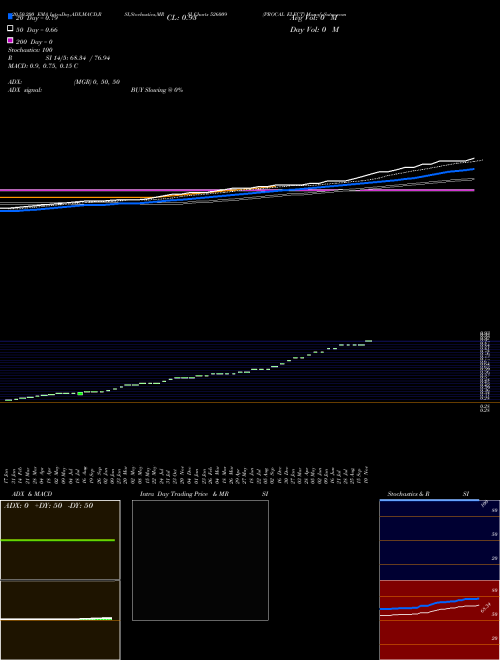500x660 pixels.
Task: Click the 'Day Vol: 0 M' label
Action: pyautogui.click(x=314, y=30)
